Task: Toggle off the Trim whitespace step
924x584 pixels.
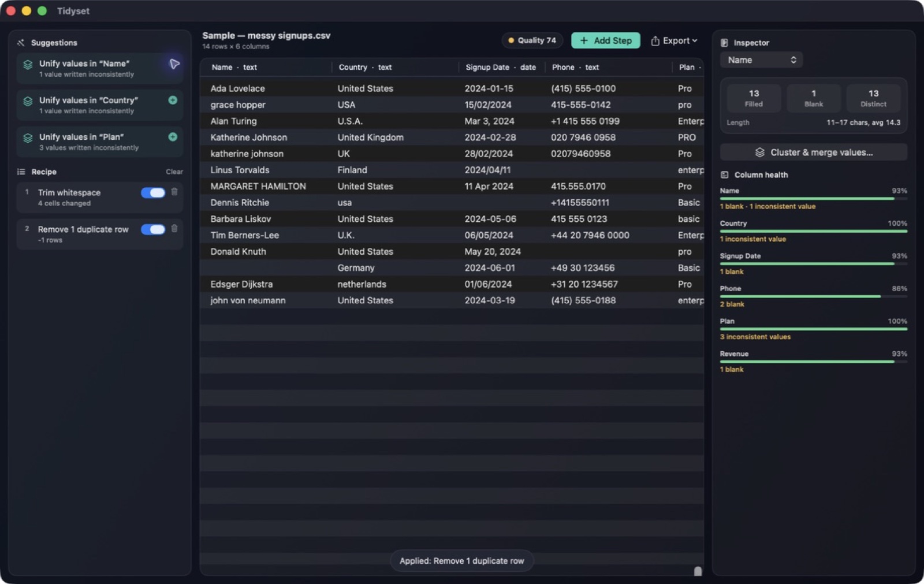Action: tap(153, 192)
